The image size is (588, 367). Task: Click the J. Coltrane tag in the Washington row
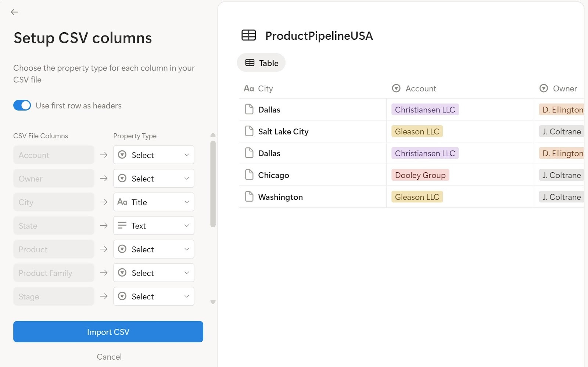pos(562,197)
